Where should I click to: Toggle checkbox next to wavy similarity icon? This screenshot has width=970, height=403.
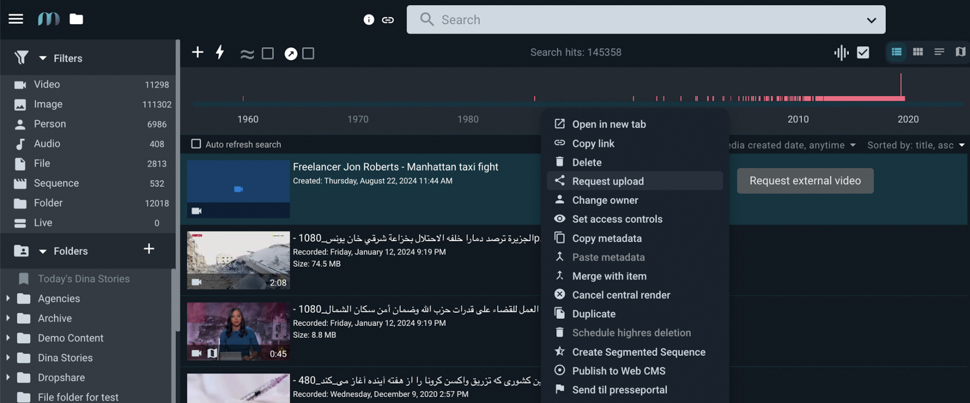coord(267,54)
